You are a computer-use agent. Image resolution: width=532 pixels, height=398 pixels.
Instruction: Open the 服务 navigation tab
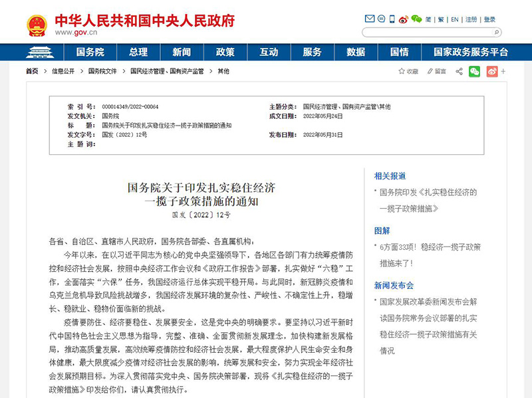pyautogui.click(x=312, y=52)
